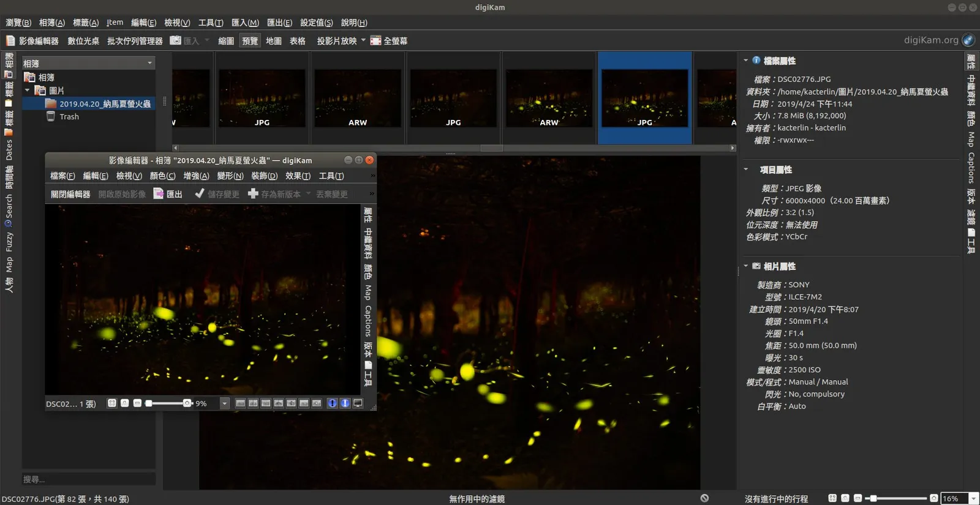Collapse the 相片屬性 section
This screenshot has width=980, height=505.
pos(745,266)
